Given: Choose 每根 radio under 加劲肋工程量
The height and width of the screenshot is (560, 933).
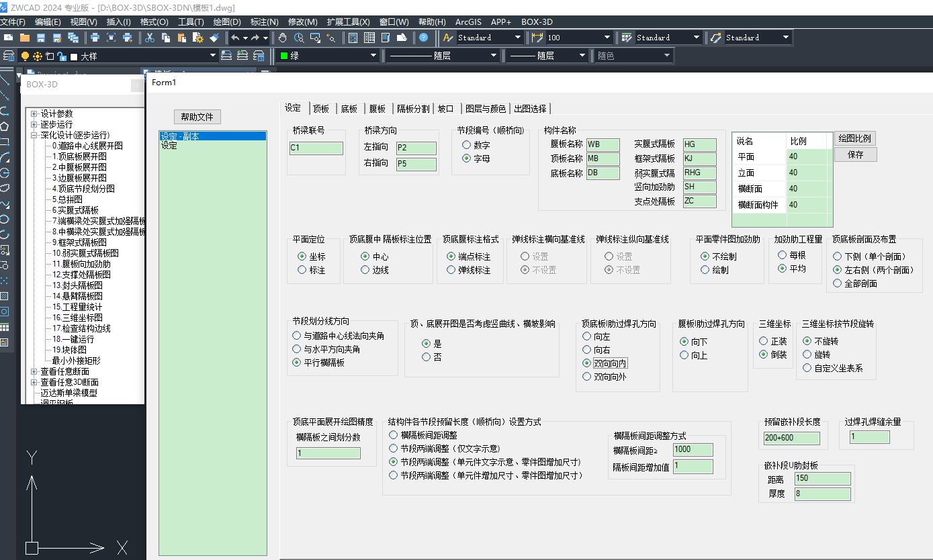Looking at the screenshot, I should [x=782, y=255].
